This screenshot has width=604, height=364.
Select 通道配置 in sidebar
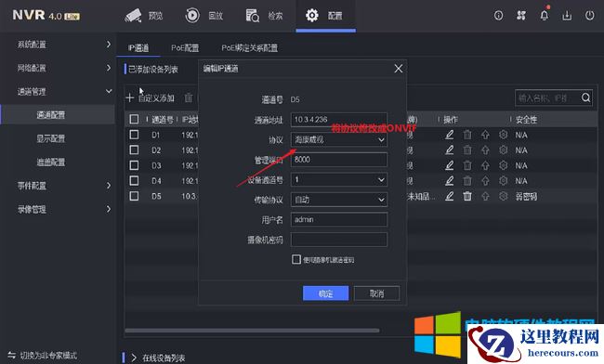point(58,114)
